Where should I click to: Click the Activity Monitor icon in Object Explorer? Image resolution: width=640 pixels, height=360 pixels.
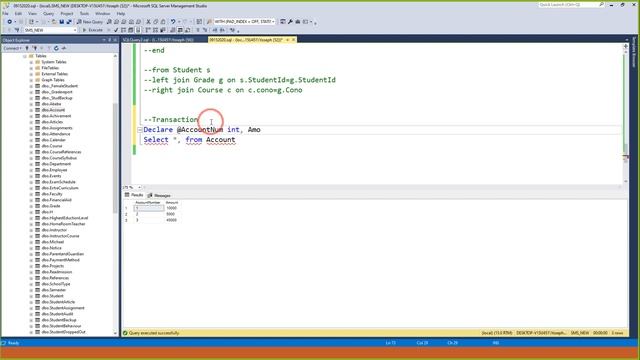pos(64,48)
